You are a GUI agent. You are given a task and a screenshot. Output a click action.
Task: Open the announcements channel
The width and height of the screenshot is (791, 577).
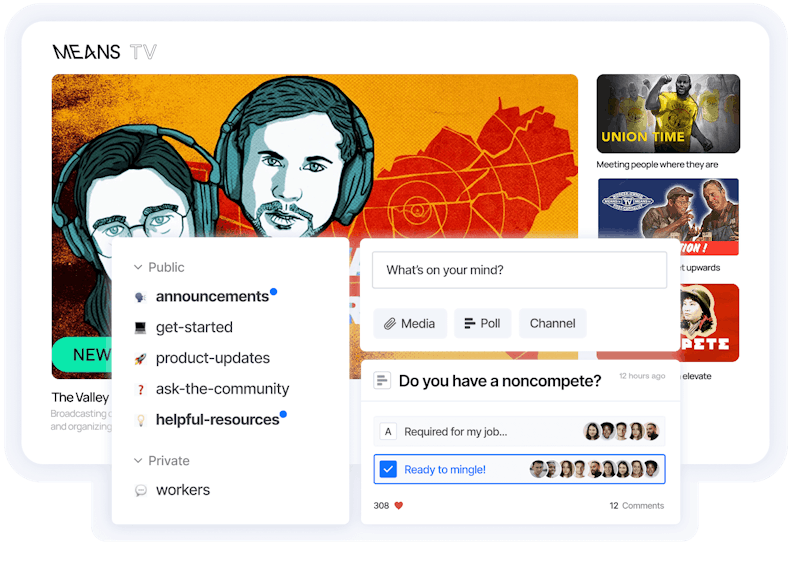212,297
